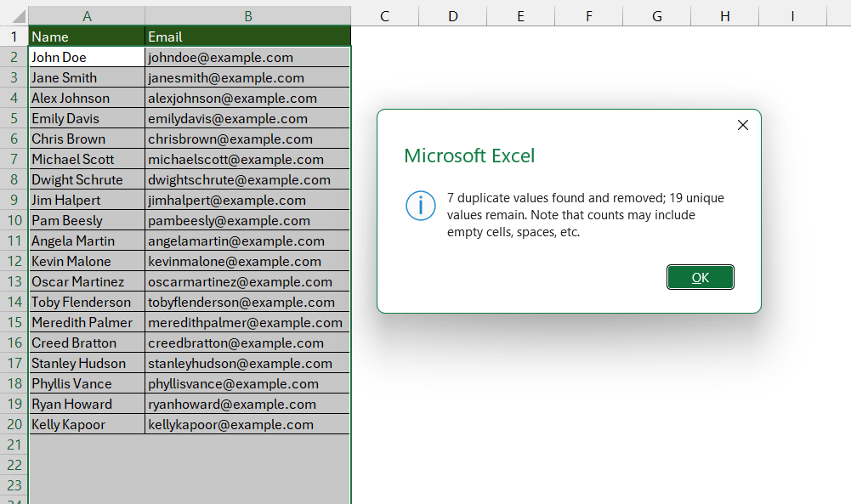Click johndoe@example.com cell
Viewport: 851px width, 504px height.
point(248,57)
